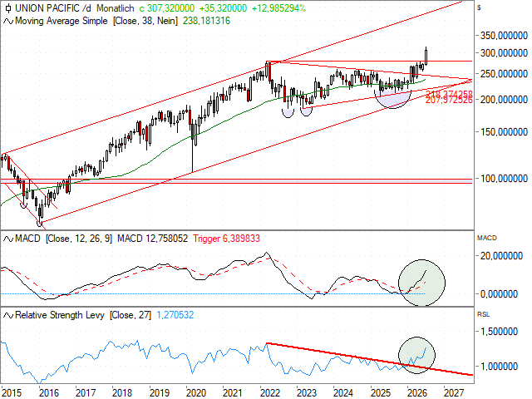532x399 pixels.
Task: Click the red 207,972526 trendline value
Action: click(x=449, y=101)
